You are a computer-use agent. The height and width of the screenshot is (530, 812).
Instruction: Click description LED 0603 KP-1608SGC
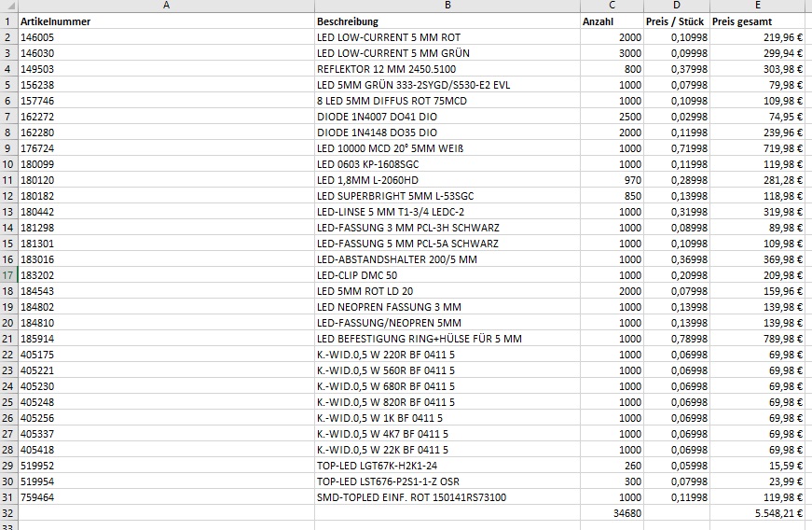click(447, 164)
